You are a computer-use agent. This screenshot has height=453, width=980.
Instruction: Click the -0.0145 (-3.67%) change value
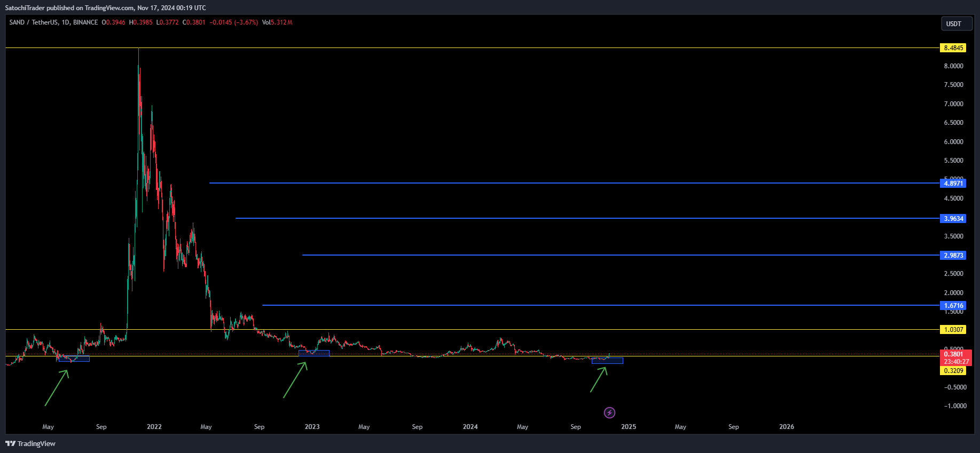pos(234,22)
